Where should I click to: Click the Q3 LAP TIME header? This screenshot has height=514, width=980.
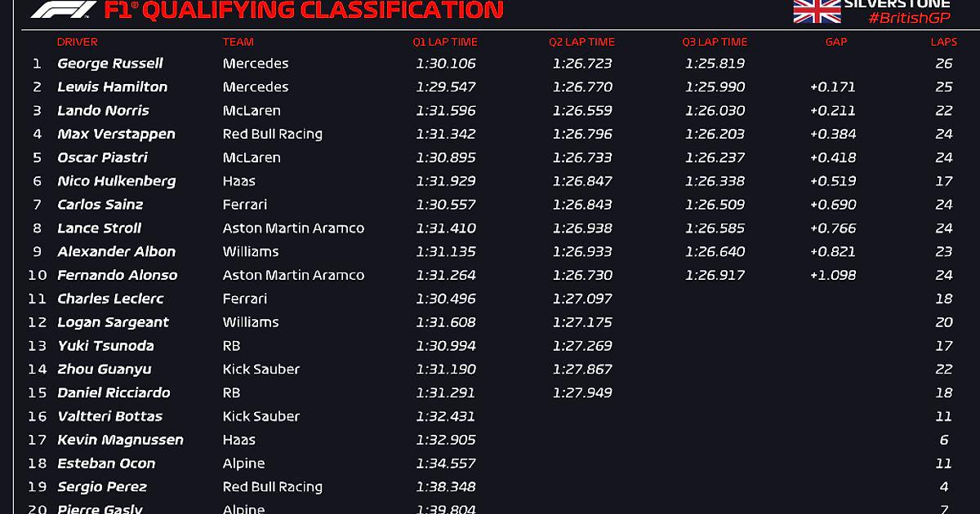[x=715, y=42]
